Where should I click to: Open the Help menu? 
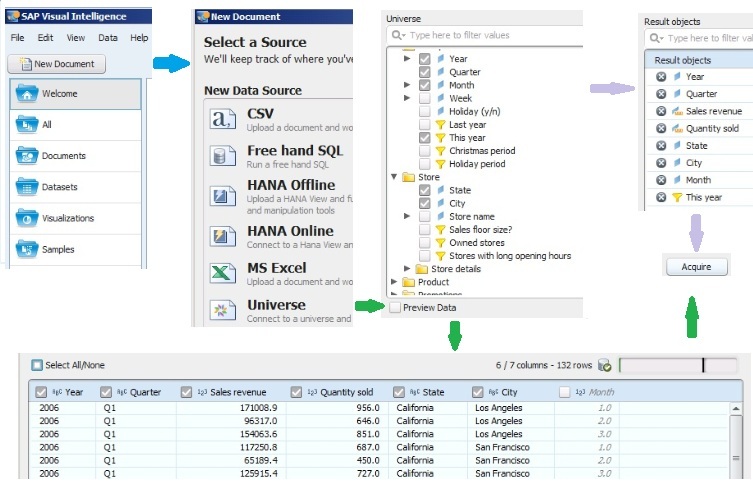tap(139, 38)
